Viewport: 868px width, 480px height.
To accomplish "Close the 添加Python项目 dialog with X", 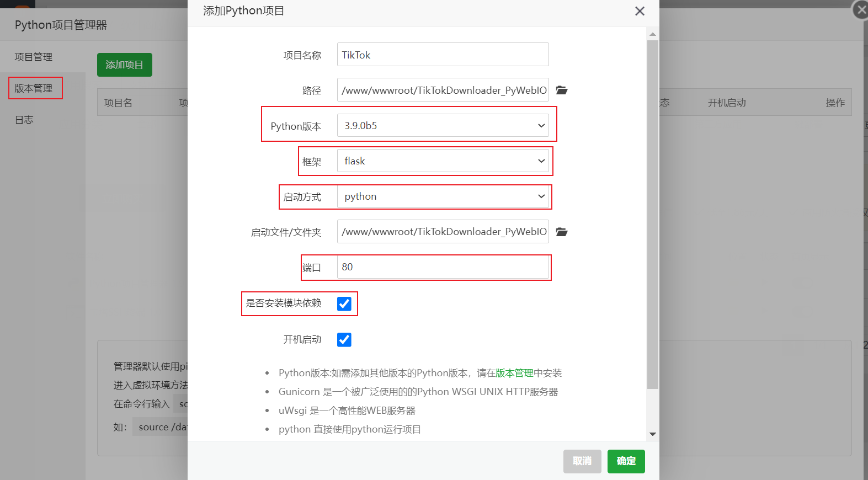I will [x=640, y=11].
